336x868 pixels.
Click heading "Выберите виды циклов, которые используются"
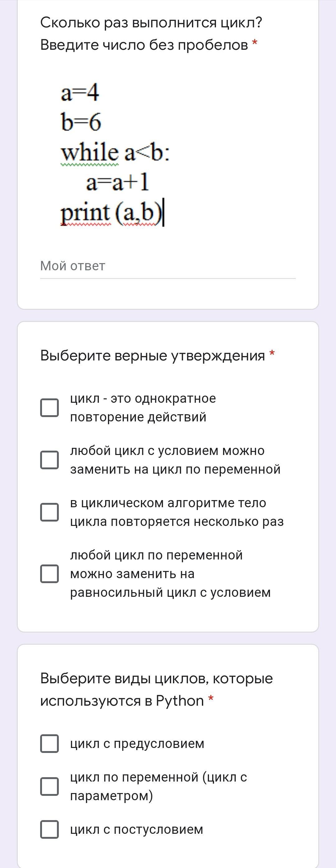tap(156, 678)
